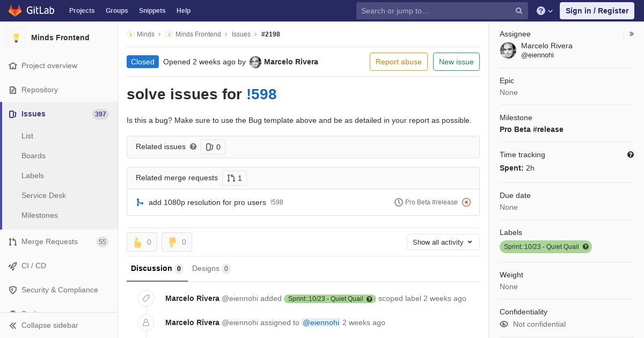This screenshot has width=644, height=338.
Task: Click the Closed status badge
Action: click(143, 62)
